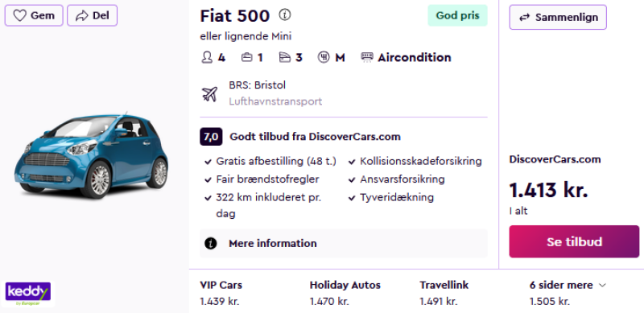The height and width of the screenshot is (313, 644).
Task: Click the luggage bag icon
Action: coord(246,57)
